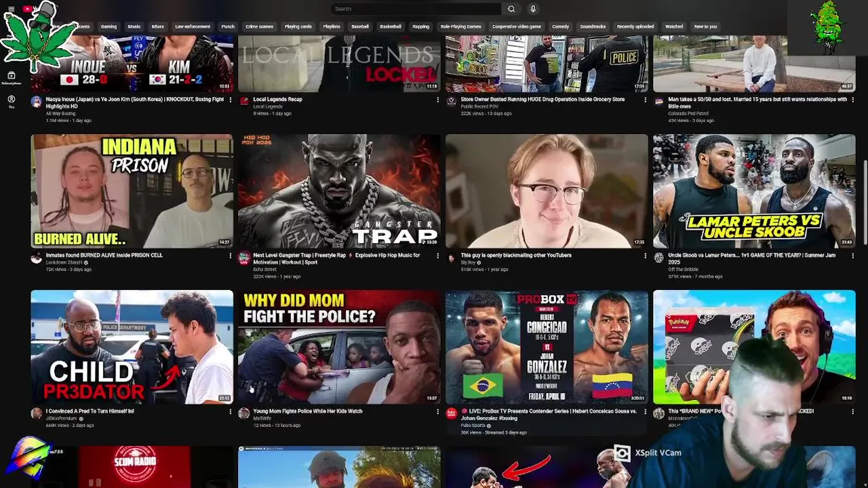This screenshot has width=868, height=488.
Task: Open Indiana Prison Burned Alive thumbnail
Action: (132, 191)
